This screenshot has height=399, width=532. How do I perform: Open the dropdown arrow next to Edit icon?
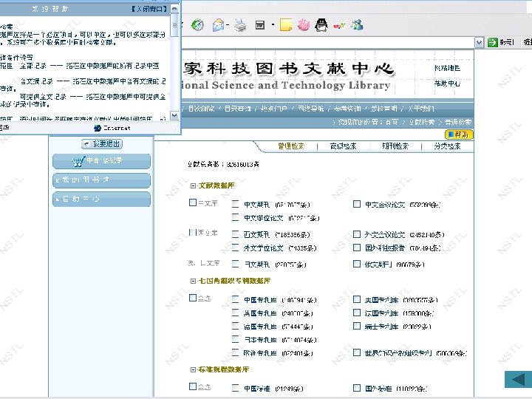[273, 25]
